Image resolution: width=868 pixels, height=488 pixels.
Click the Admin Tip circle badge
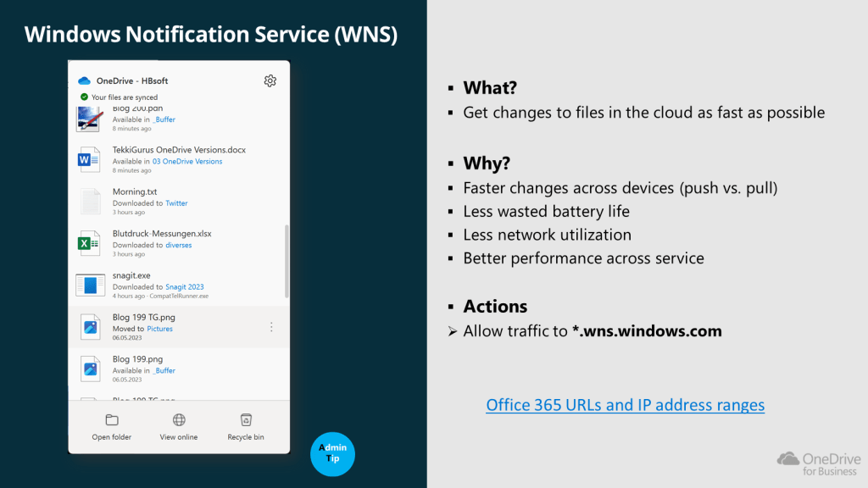332,453
